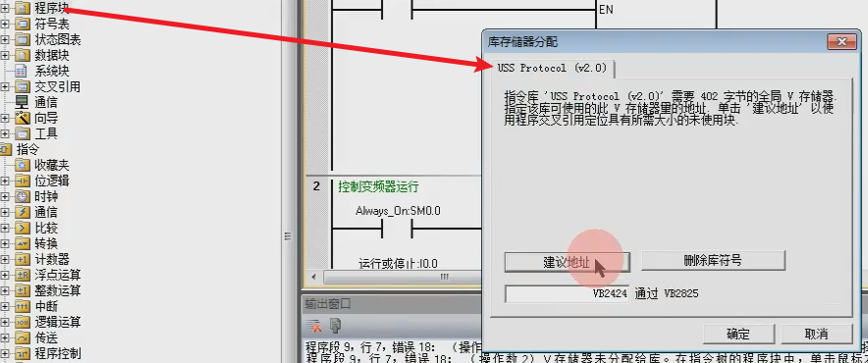The image size is (868, 363).
Task: Expand the 数据块 tree node
Action: point(6,55)
